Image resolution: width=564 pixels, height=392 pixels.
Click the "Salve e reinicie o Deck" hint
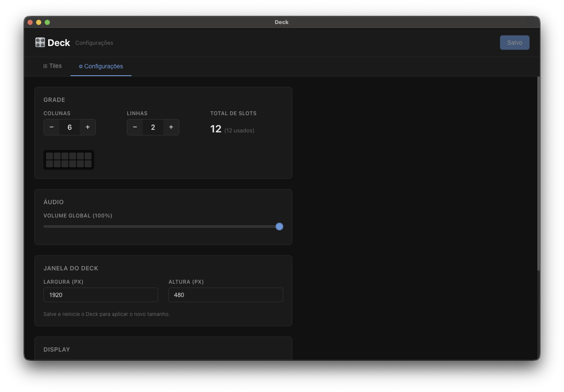[x=107, y=314]
